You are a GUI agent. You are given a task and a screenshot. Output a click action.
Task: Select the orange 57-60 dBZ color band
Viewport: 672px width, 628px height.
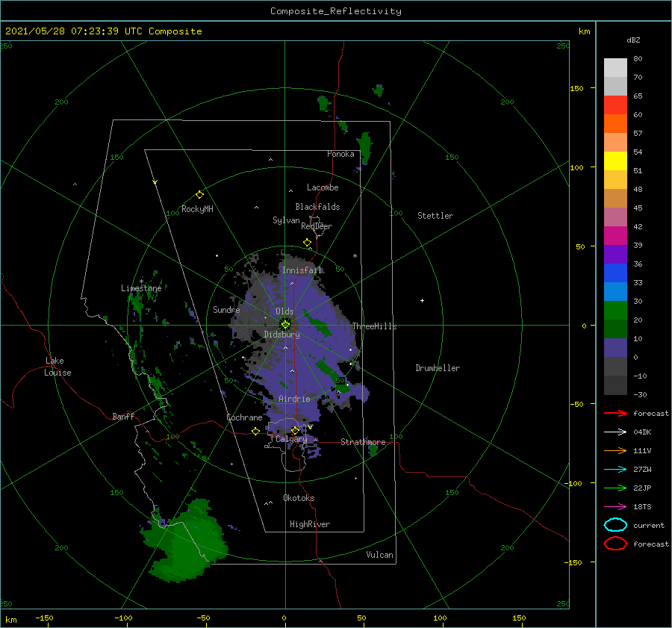[x=615, y=124]
